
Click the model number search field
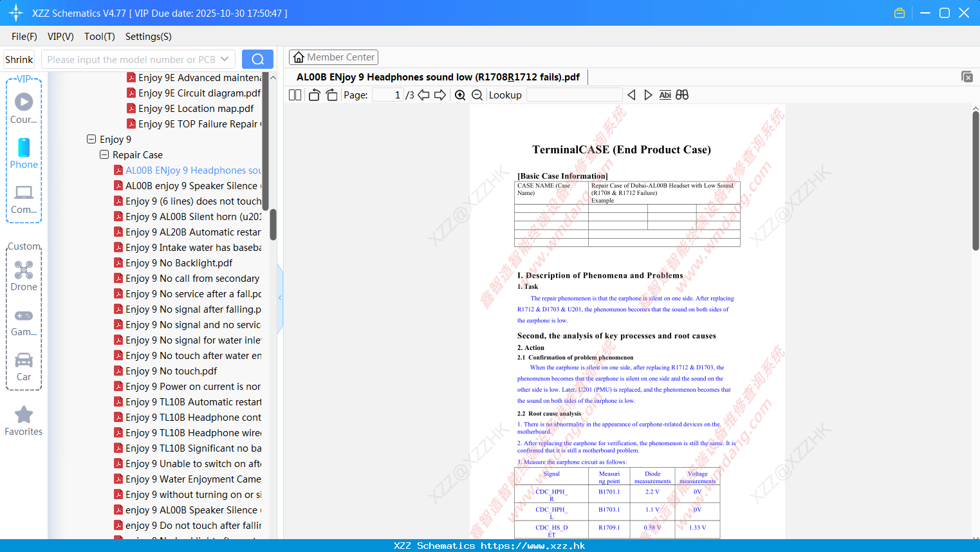131,59
